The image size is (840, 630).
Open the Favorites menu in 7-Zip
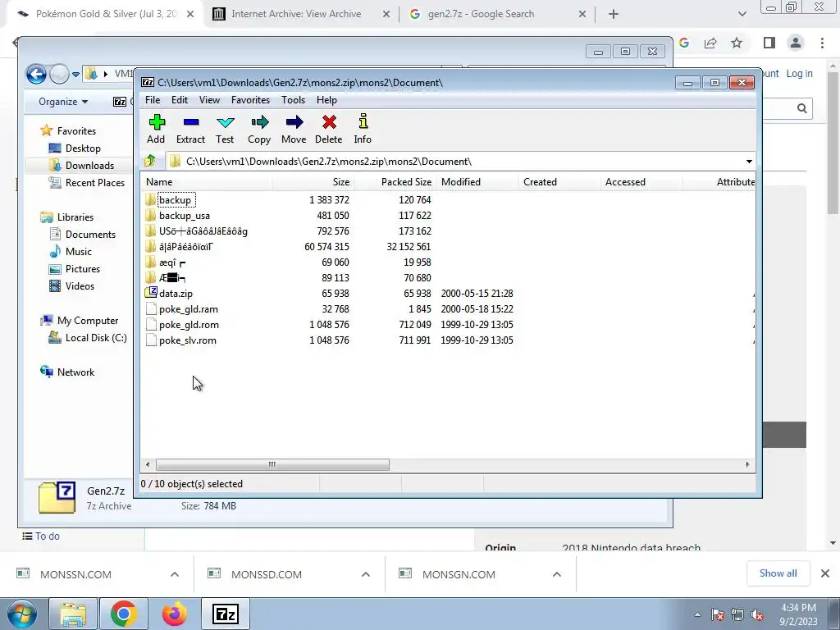(x=251, y=100)
